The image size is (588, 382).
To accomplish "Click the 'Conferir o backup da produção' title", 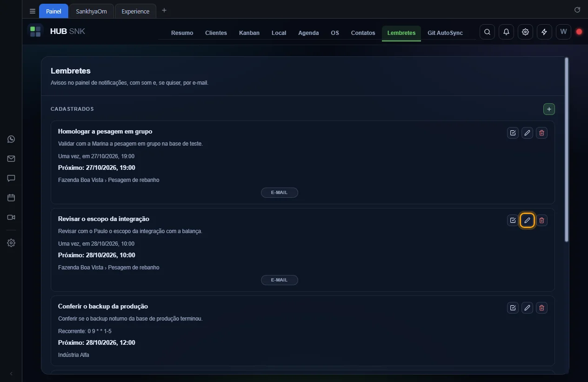I will (x=103, y=306).
